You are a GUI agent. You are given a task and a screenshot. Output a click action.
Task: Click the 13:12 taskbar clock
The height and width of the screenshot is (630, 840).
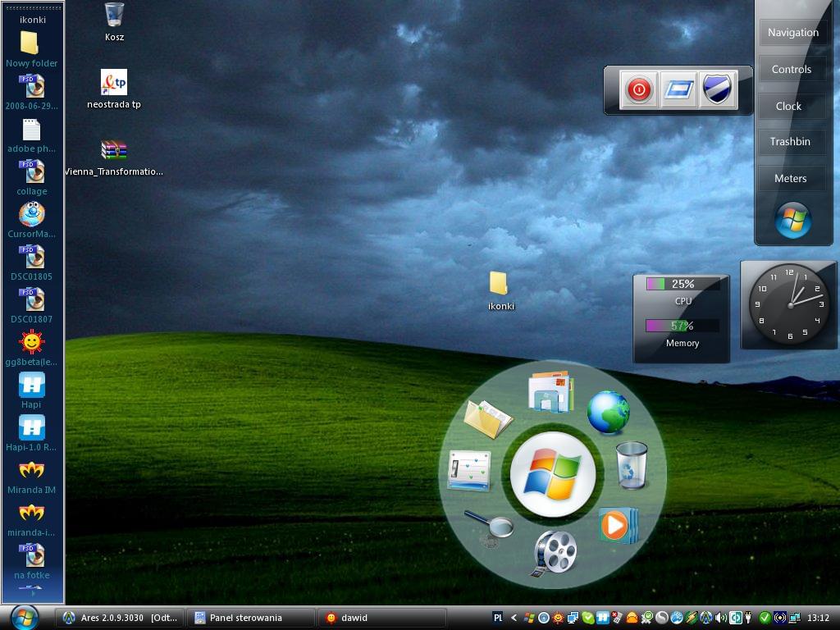pos(818,618)
